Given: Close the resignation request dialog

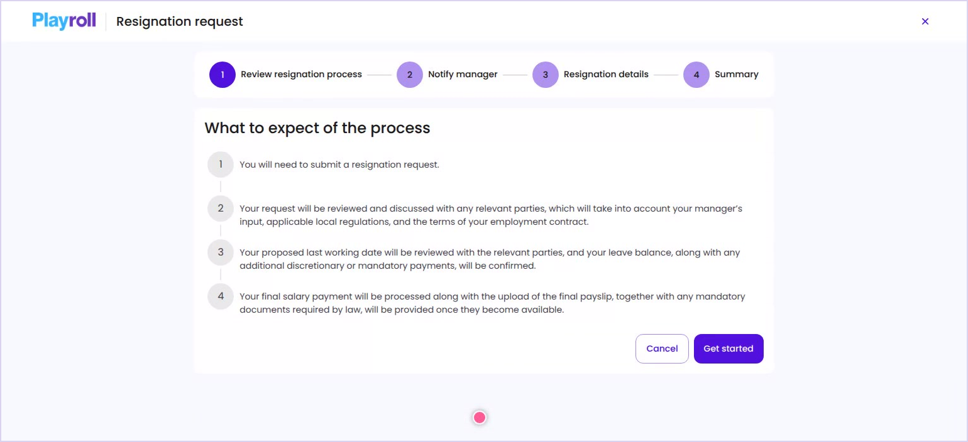Looking at the screenshot, I should tap(925, 22).
